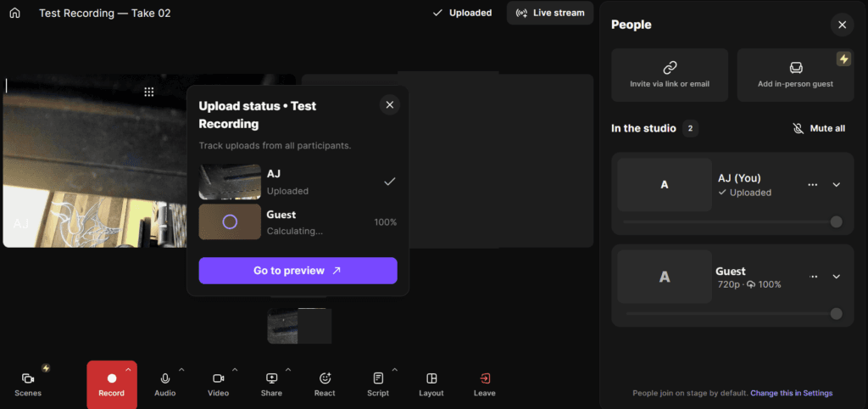Toggle camera with Video button
868x409 pixels.
pyautogui.click(x=218, y=384)
